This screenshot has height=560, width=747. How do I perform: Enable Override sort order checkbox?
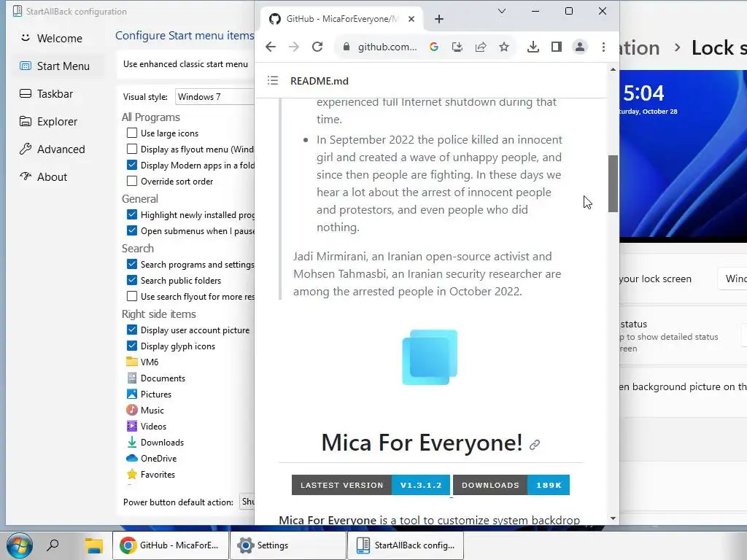pos(132,181)
